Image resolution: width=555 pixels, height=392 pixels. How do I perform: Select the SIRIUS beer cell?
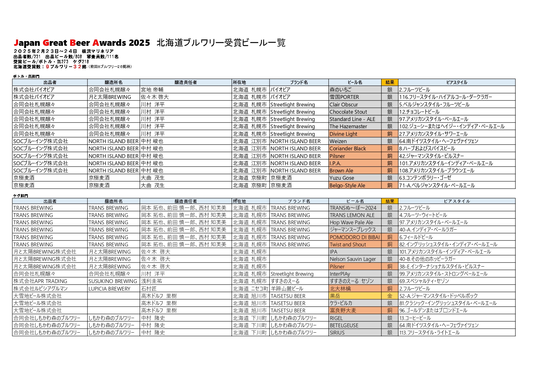pos(355,333)
